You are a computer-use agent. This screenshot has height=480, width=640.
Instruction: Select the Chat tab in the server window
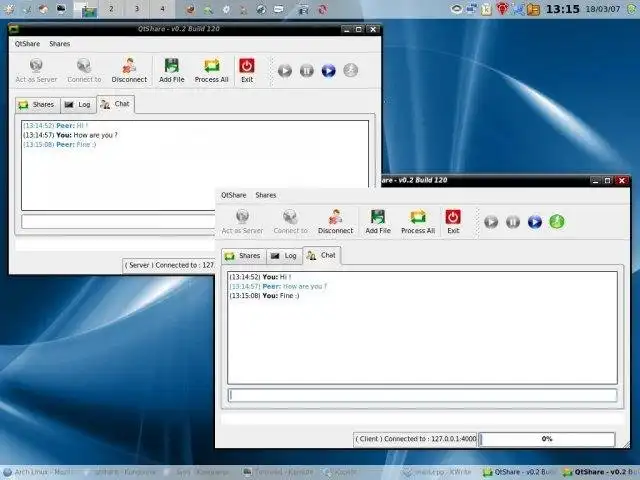116,104
